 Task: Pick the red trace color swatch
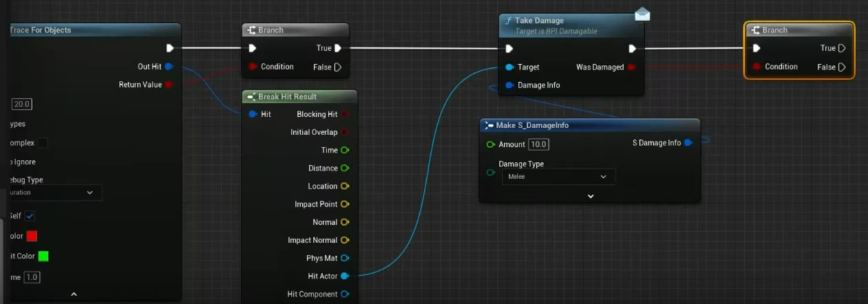tap(32, 236)
